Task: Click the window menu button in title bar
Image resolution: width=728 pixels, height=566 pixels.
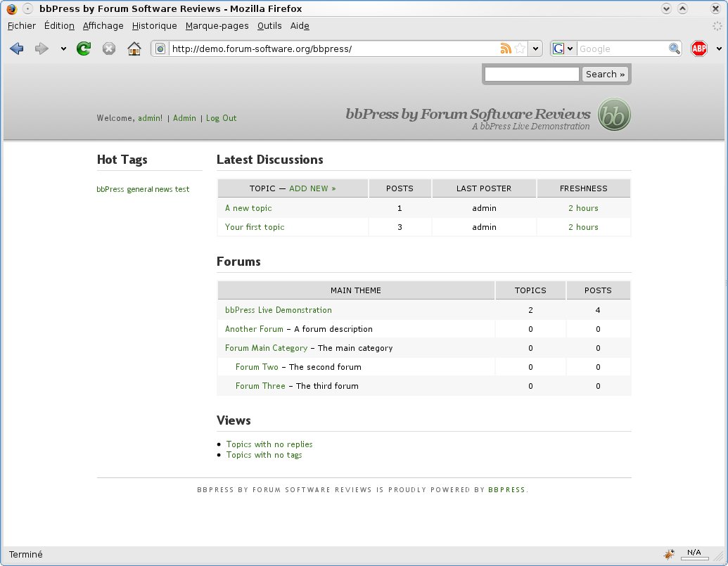Action: pos(28,8)
